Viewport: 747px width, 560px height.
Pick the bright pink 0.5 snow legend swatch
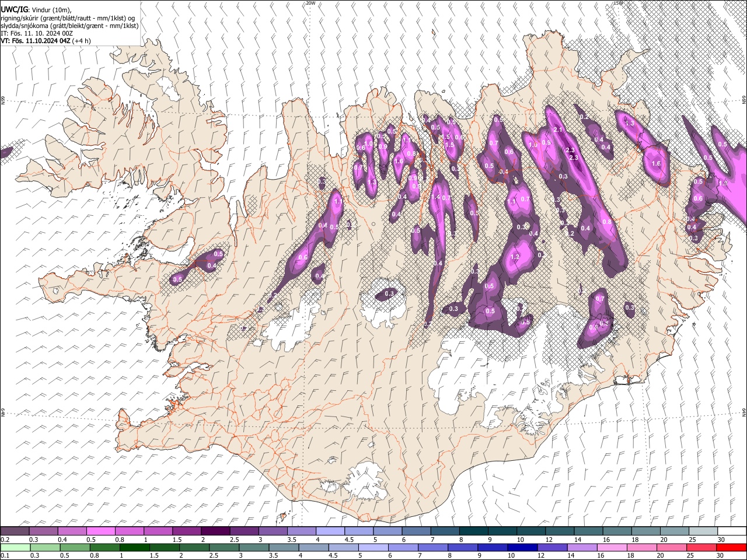(x=100, y=531)
